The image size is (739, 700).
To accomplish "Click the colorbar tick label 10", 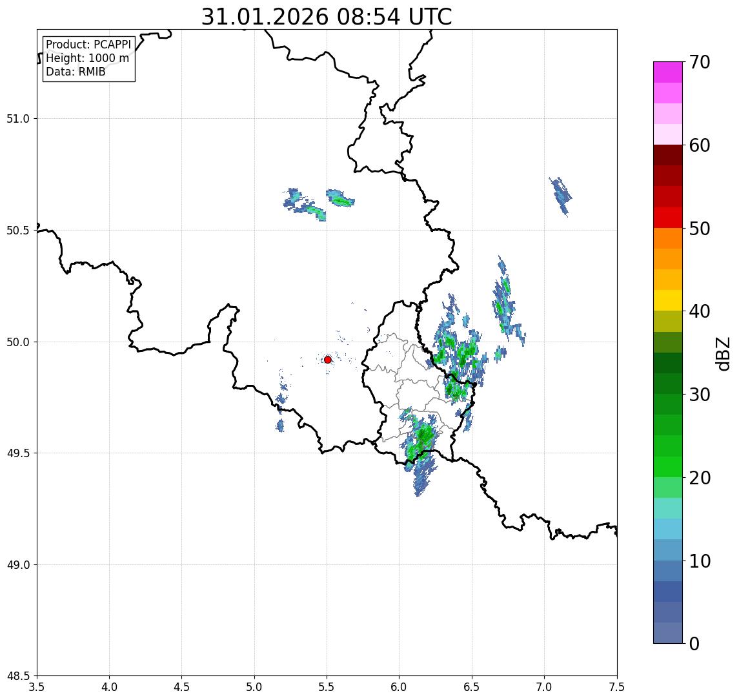I will tap(700, 561).
